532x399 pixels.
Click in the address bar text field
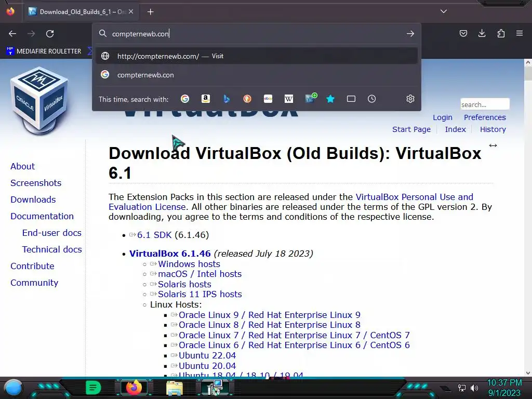(256, 34)
